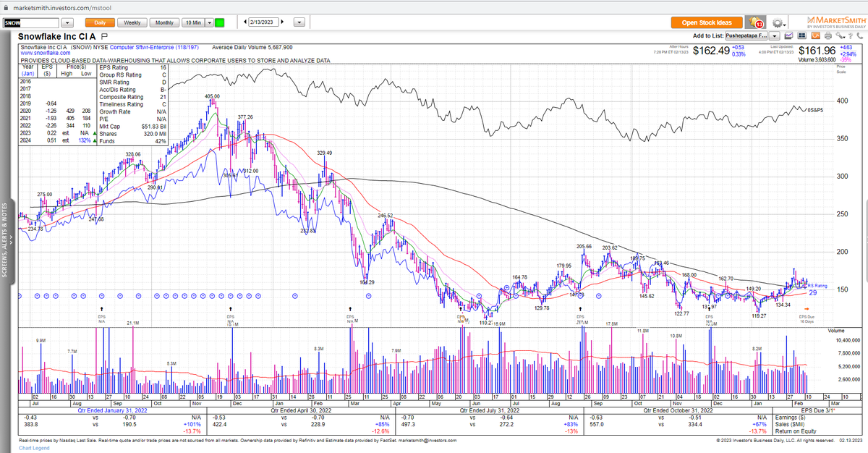Advance to next date with right arrow
868x453 pixels.
(x=282, y=22)
